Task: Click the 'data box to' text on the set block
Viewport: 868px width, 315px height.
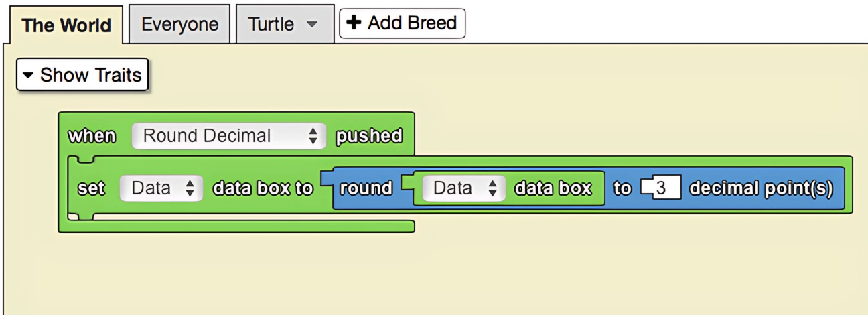Action: 263,188
